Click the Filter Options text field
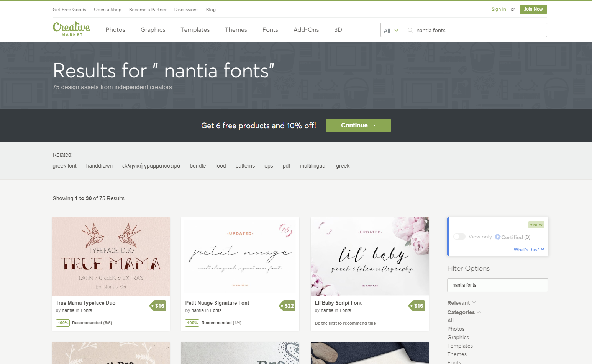 [498, 285]
